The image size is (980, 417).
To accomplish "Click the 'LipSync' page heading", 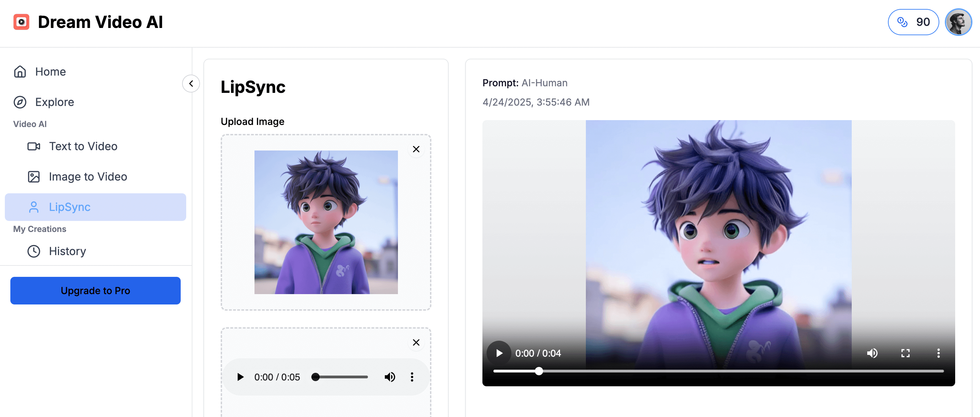I will point(253,87).
